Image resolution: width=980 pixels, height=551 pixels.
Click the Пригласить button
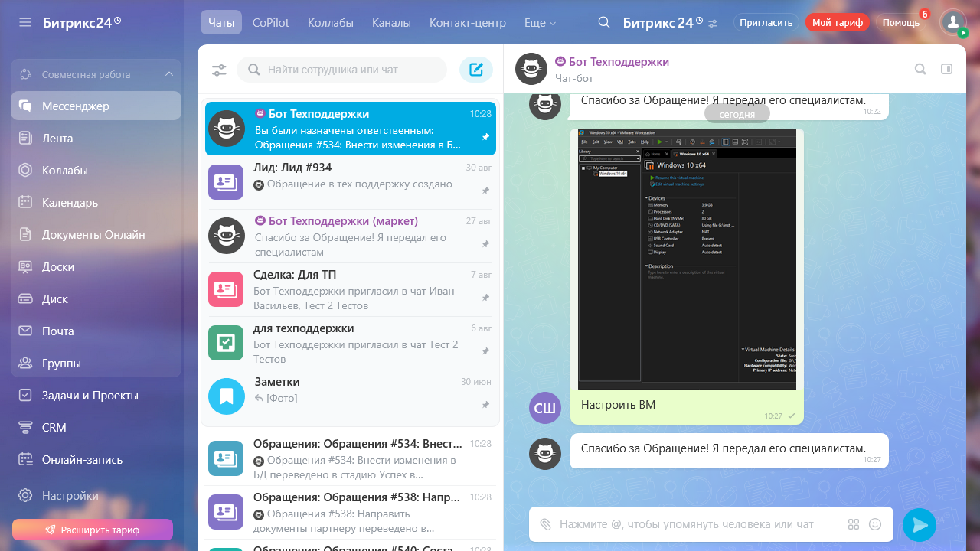coord(766,23)
